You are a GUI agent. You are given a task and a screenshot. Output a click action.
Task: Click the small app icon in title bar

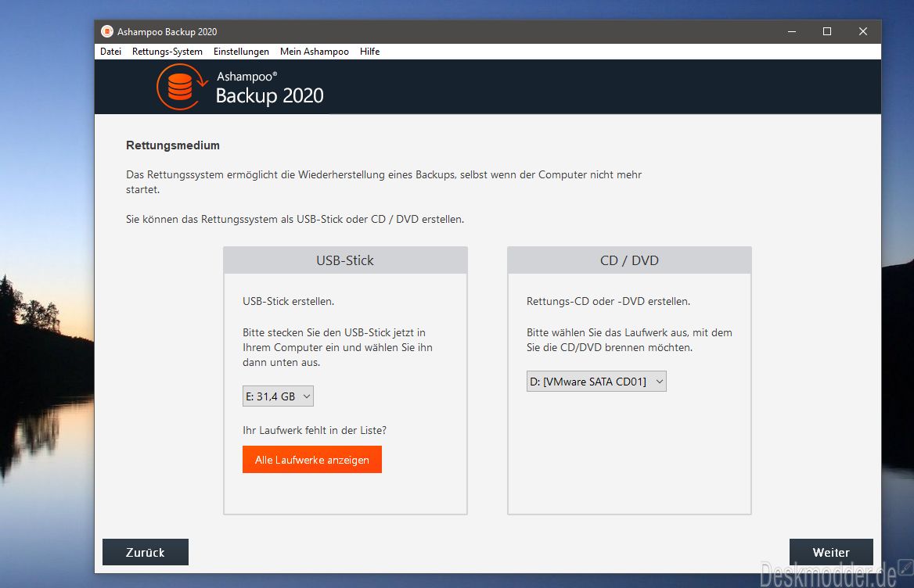106,31
